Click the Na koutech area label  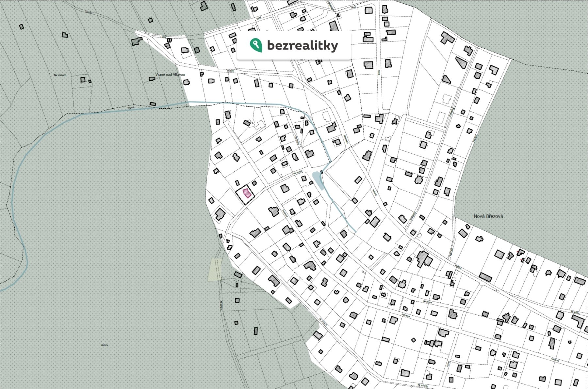tap(60, 75)
